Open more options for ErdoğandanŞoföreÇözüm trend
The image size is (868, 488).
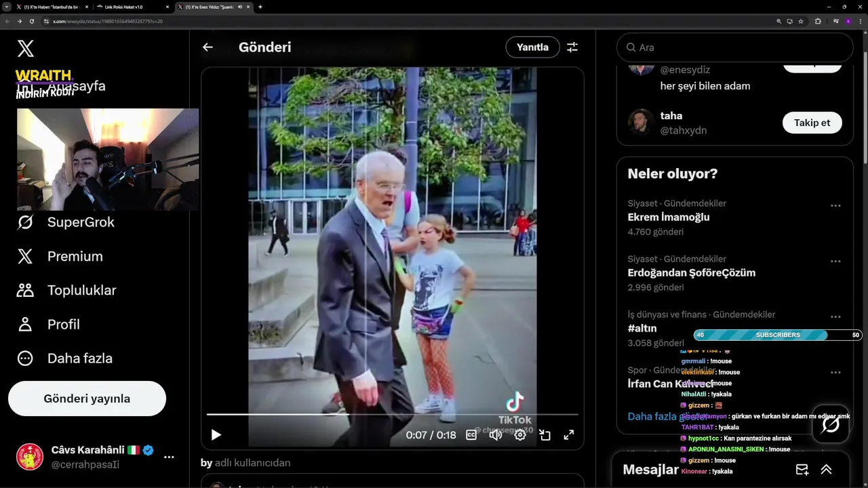pos(835,261)
